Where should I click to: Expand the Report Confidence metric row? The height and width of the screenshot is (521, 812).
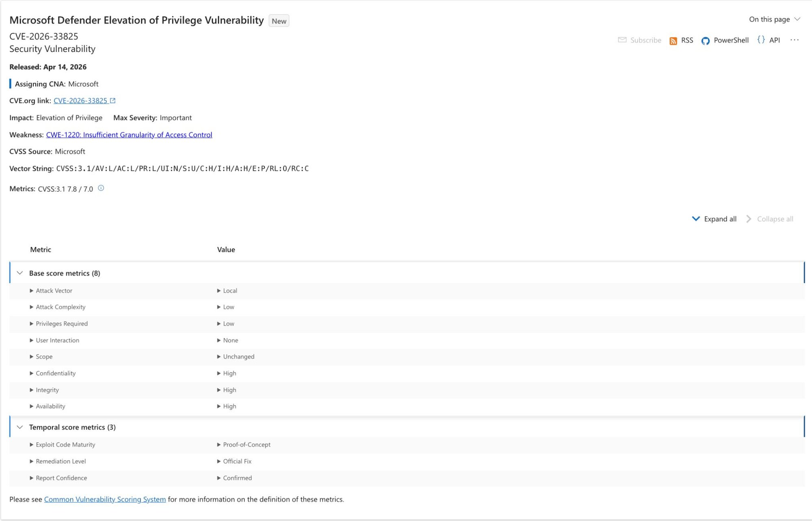click(x=32, y=478)
